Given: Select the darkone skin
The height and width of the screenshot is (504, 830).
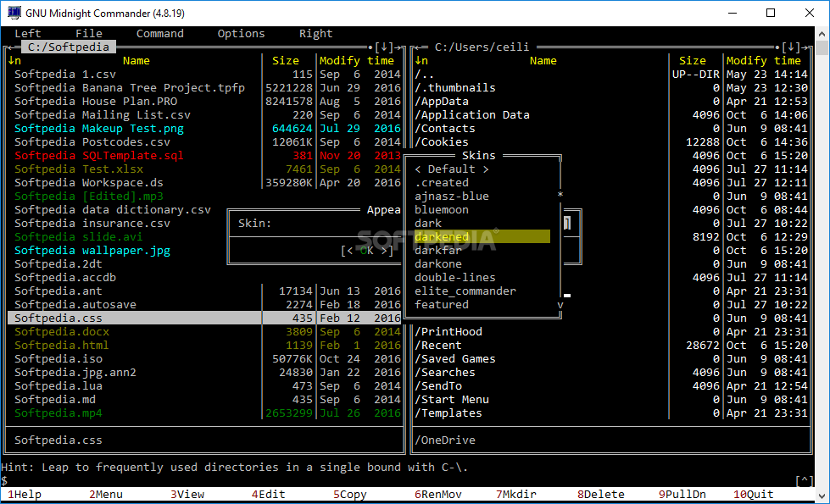Looking at the screenshot, I should 437,264.
